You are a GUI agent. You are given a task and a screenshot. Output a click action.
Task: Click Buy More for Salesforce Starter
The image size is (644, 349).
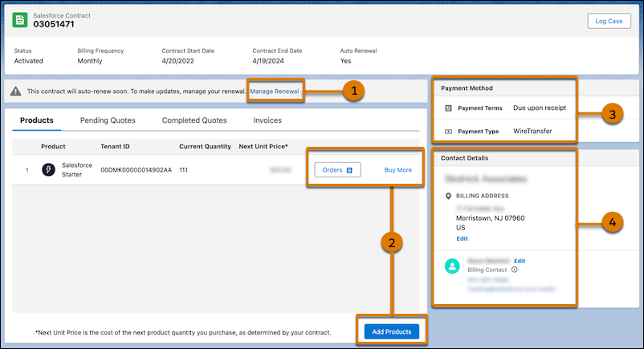click(398, 170)
